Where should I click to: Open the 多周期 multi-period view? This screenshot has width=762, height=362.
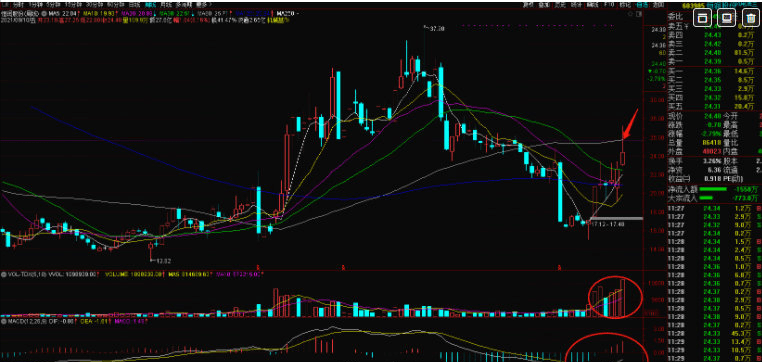[185, 4]
